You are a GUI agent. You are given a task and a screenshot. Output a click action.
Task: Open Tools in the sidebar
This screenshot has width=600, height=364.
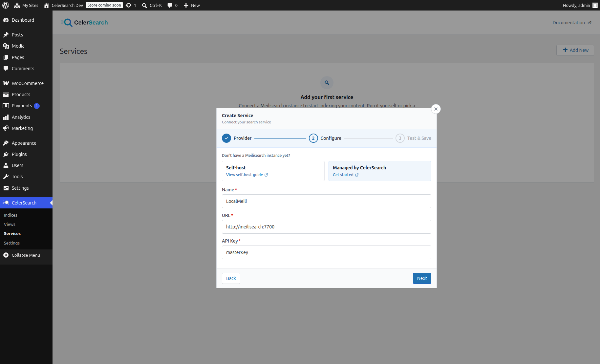[x=26, y=177]
